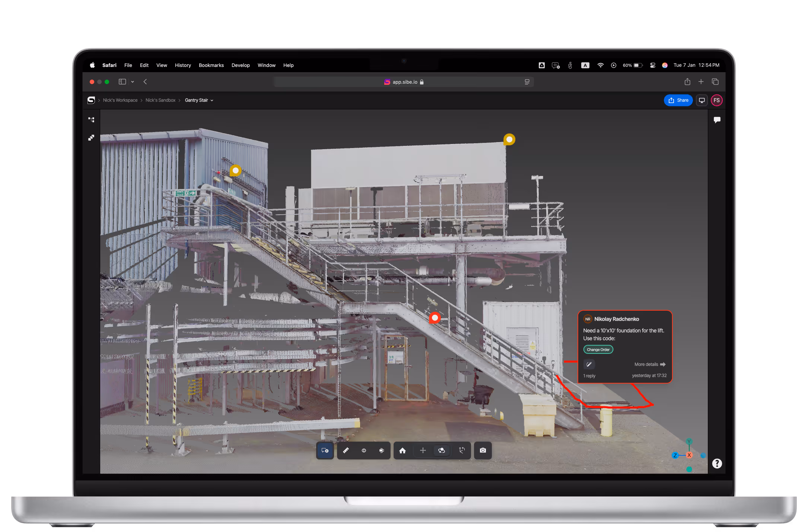Open the 1 reply thread

click(x=589, y=376)
